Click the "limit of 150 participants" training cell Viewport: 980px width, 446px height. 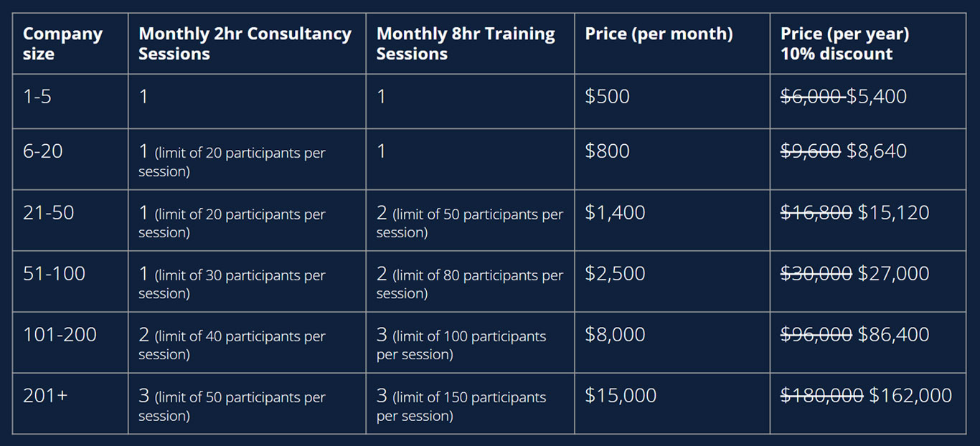tap(461, 405)
